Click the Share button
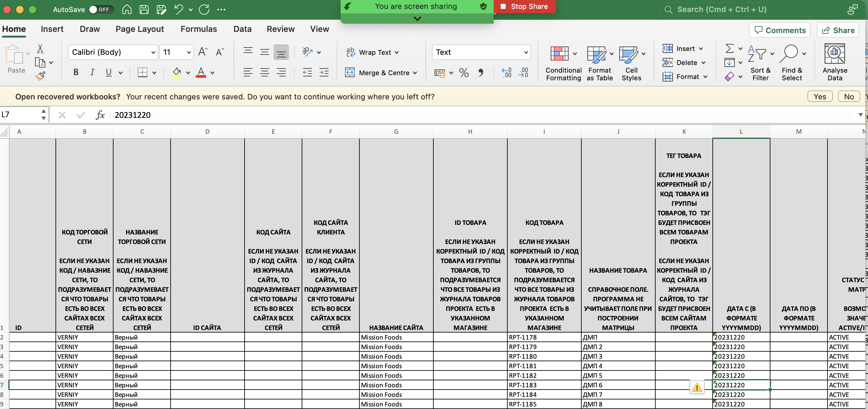868x409 pixels. (x=838, y=30)
